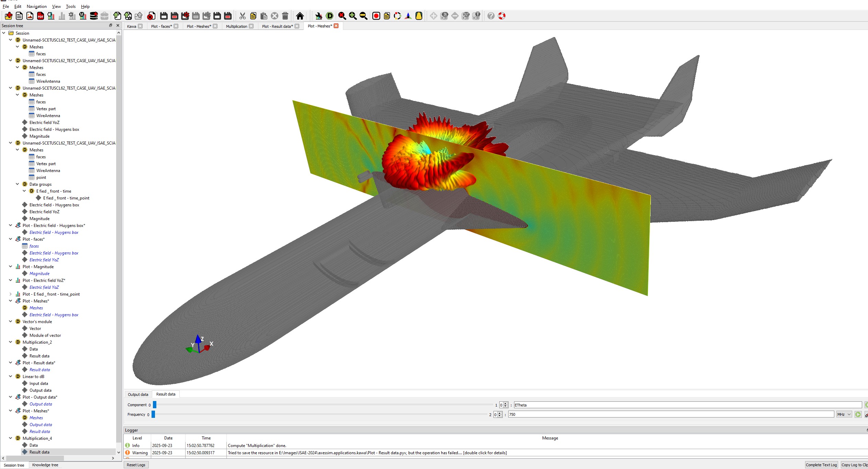Close the Multiplication tab
Image resolution: width=868 pixels, height=469 pixels.
point(251,26)
